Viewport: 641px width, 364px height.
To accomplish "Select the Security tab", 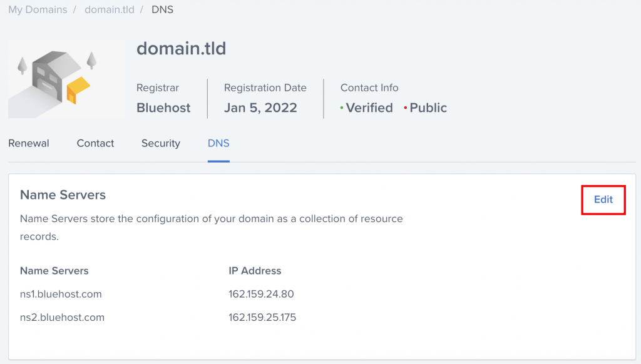I will [x=160, y=143].
